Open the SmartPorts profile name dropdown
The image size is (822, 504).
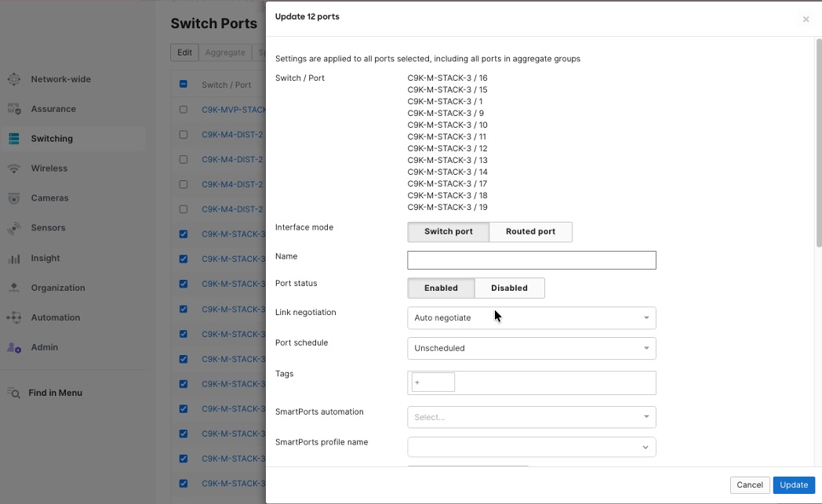click(531, 446)
